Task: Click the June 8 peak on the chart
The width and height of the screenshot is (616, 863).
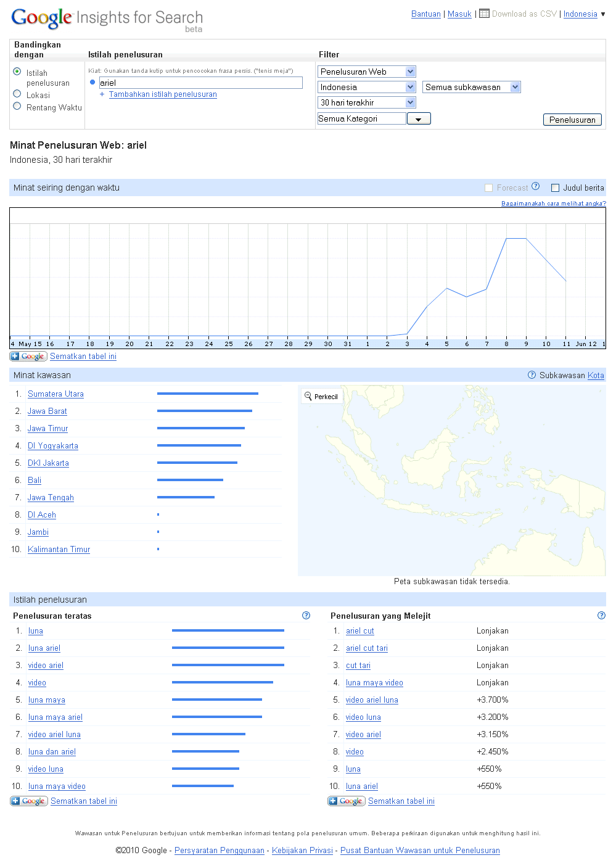Action: 507,238
